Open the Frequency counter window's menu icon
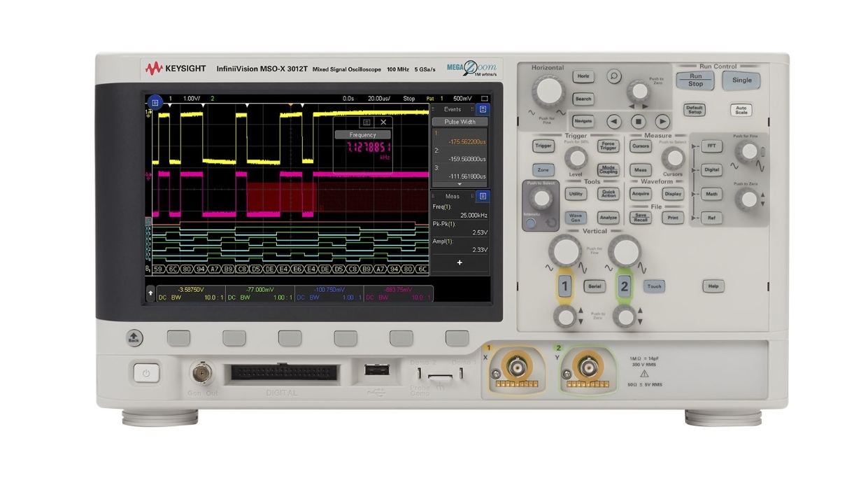The height and width of the screenshot is (504, 868). [x=367, y=122]
